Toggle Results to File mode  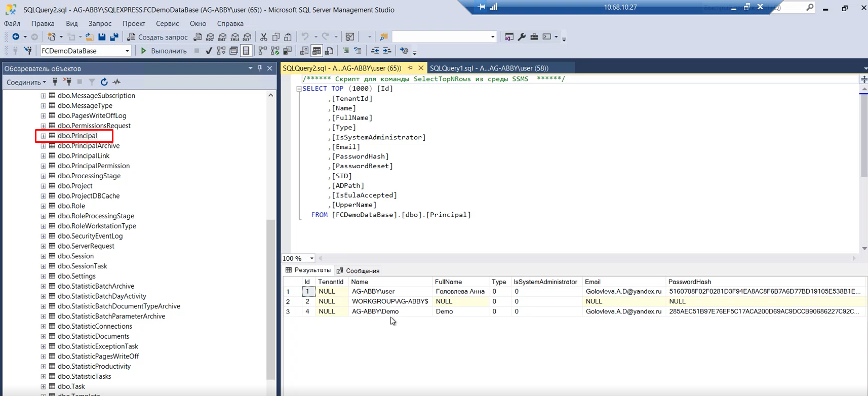(329, 51)
